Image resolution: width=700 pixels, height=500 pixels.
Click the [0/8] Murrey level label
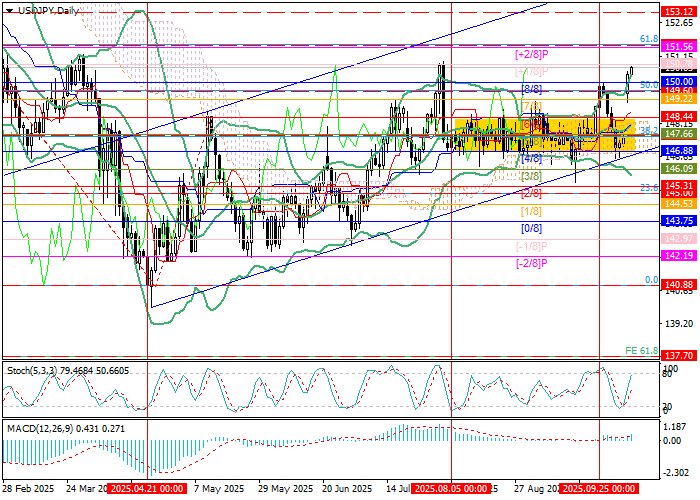tap(532, 229)
